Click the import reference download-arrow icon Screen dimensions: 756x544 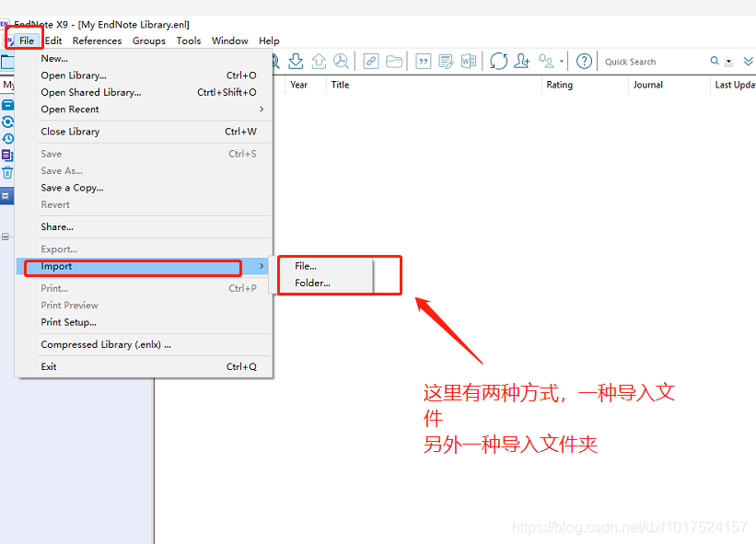coord(296,61)
